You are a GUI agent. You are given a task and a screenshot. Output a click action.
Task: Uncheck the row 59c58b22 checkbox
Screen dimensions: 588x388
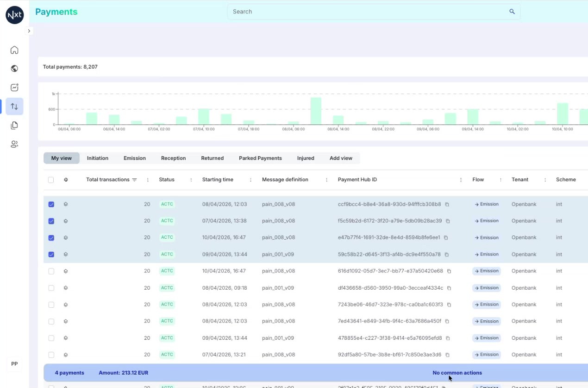tap(51, 254)
